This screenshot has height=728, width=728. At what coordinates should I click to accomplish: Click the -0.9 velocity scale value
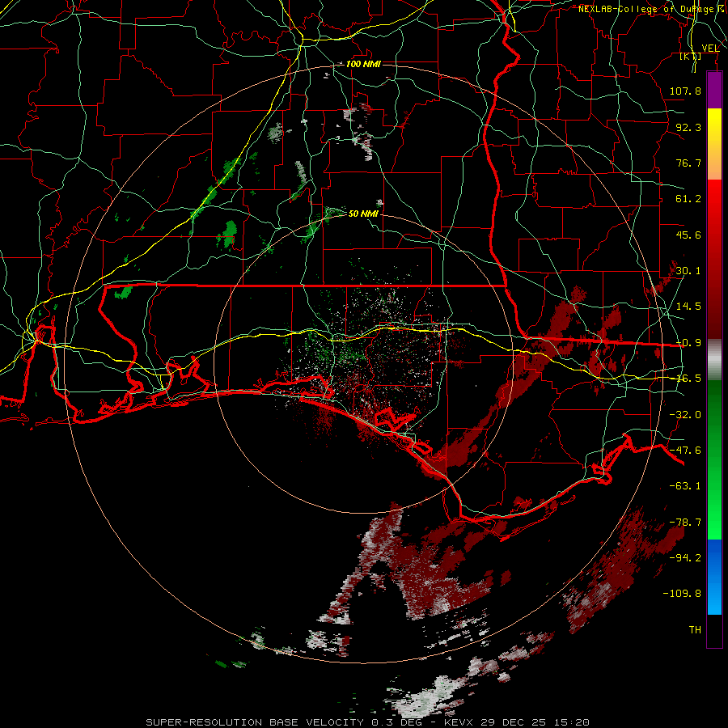coord(688,343)
